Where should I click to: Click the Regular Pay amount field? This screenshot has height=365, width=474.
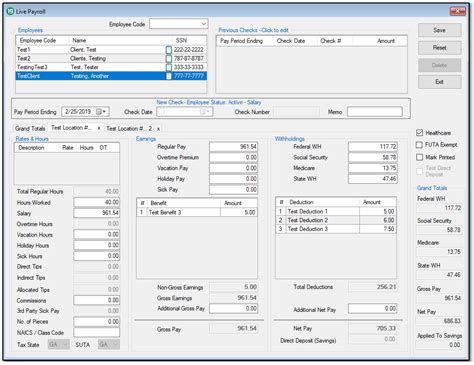pyautogui.click(x=234, y=147)
